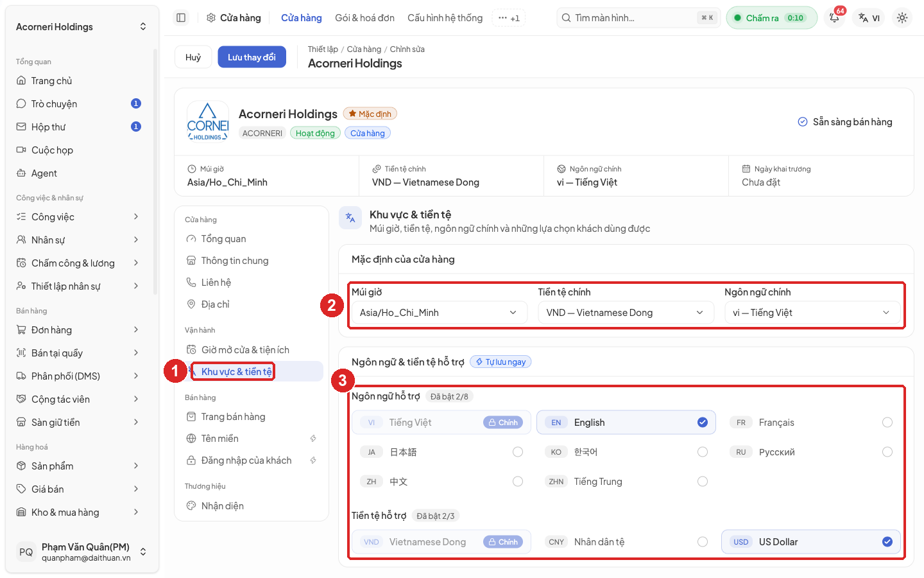
Task: Open the Múi giờ timezone dropdown
Action: pos(440,313)
